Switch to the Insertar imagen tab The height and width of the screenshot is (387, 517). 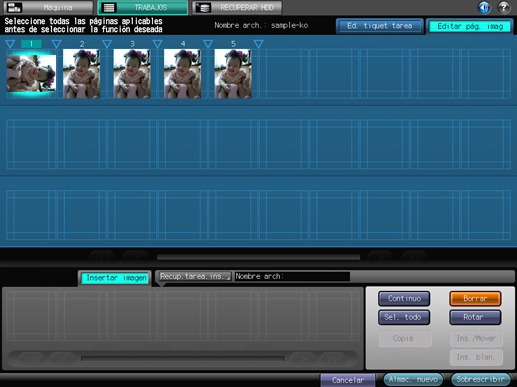point(116,278)
